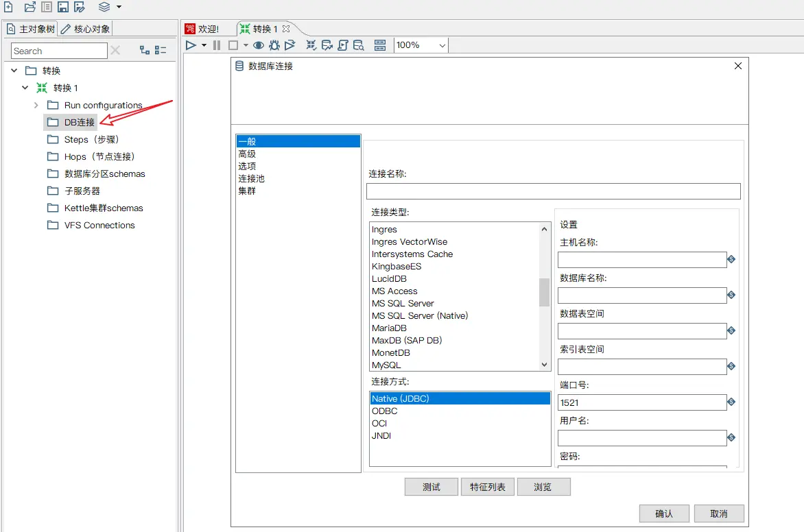Expand the Run configurations tree node
This screenshot has width=804, height=532.
(36, 105)
